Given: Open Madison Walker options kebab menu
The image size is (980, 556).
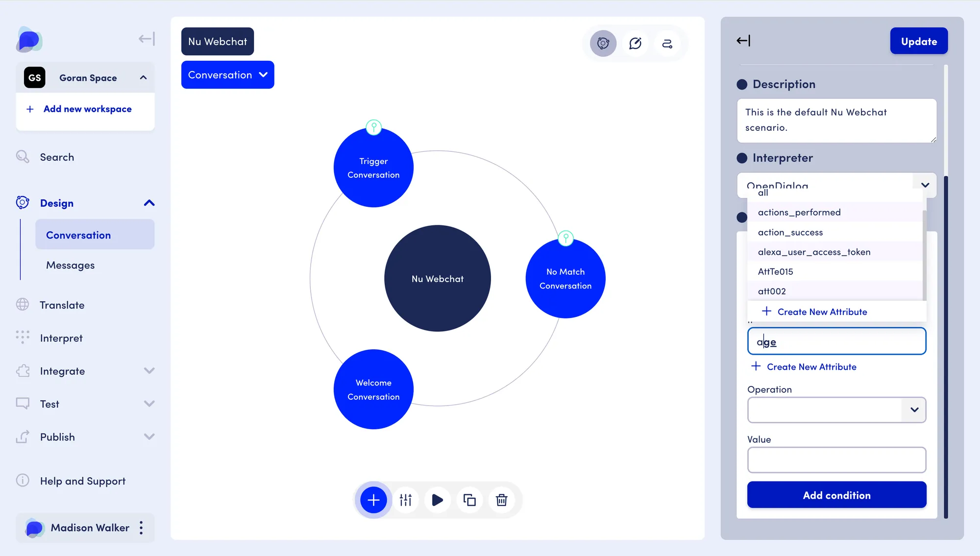Looking at the screenshot, I should click(x=141, y=528).
